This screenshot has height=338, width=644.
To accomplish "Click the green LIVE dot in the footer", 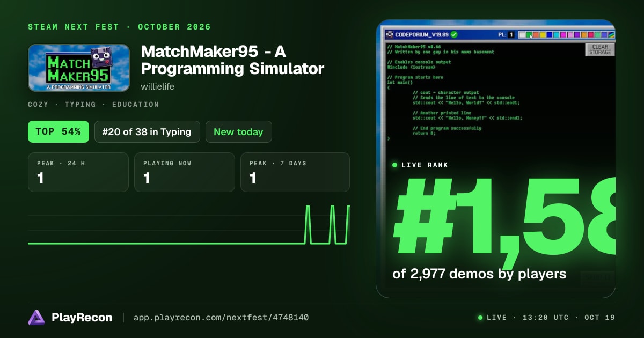I will coord(480,318).
